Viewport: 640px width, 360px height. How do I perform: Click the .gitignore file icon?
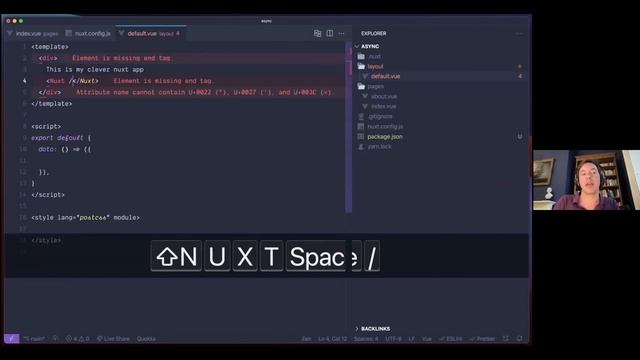(x=361, y=116)
